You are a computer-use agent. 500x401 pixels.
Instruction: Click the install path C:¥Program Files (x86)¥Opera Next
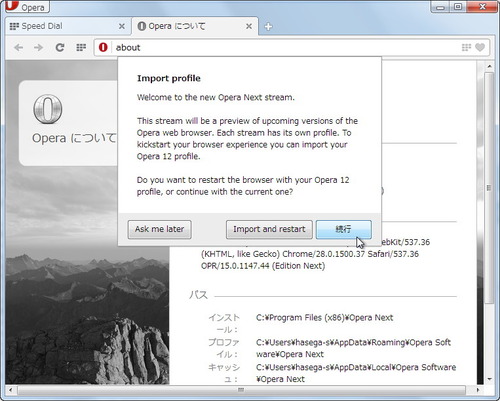click(324, 318)
